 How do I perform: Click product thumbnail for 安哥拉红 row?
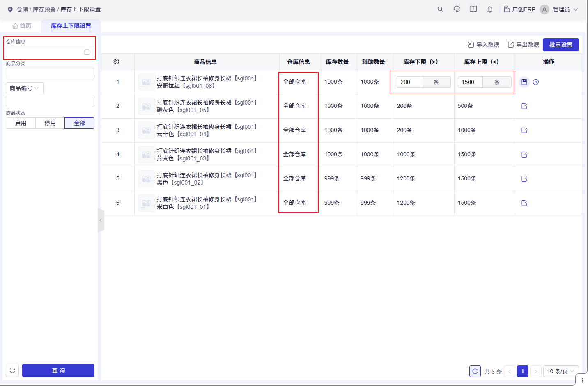(x=146, y=82)
